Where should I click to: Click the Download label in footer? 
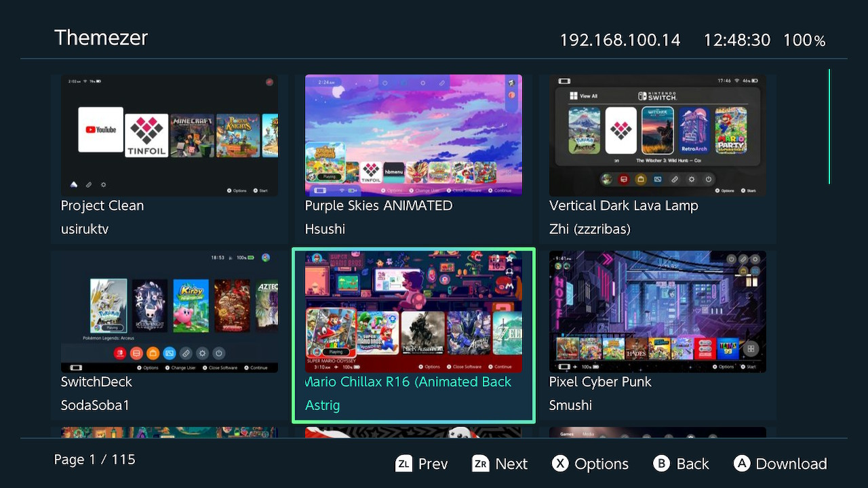(x=791, y=464)
